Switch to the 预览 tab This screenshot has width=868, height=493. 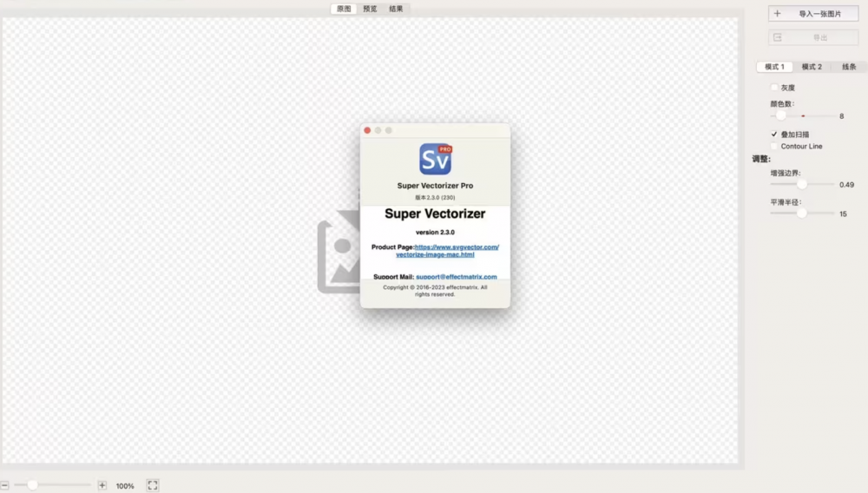click(370, 9)
